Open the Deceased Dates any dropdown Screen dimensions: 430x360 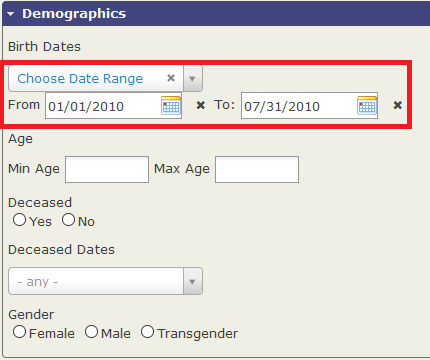pos(105,281)
